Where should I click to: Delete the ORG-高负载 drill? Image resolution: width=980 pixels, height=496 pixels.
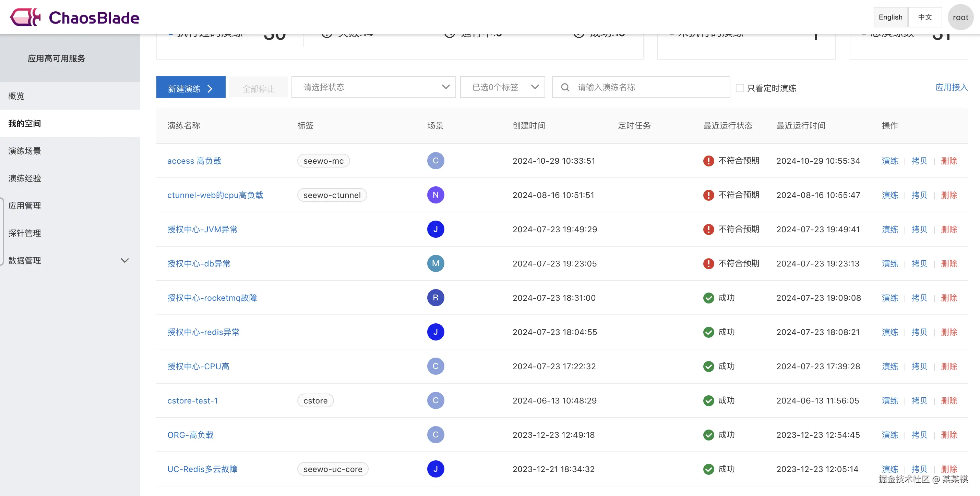948,435
